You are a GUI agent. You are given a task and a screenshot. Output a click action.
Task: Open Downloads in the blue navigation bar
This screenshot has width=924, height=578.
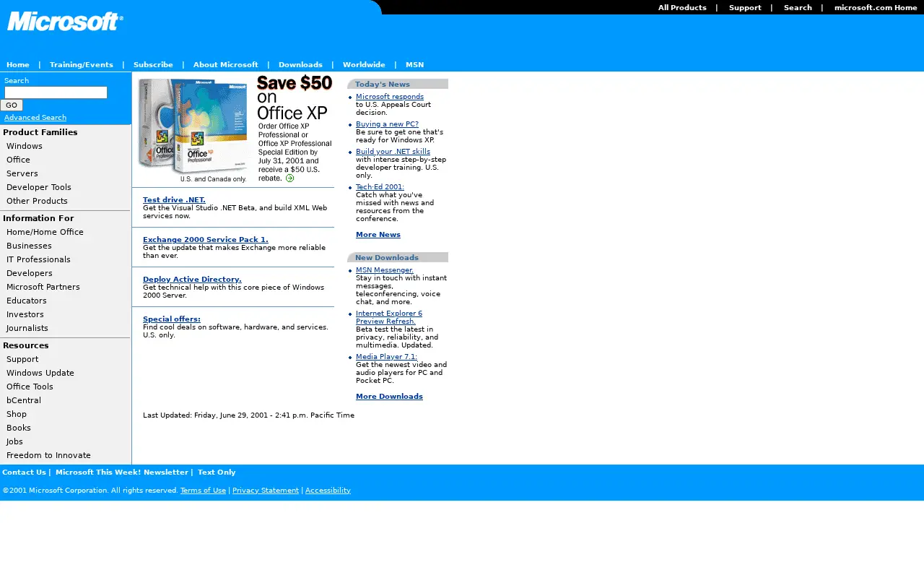[x=300, y=65]
